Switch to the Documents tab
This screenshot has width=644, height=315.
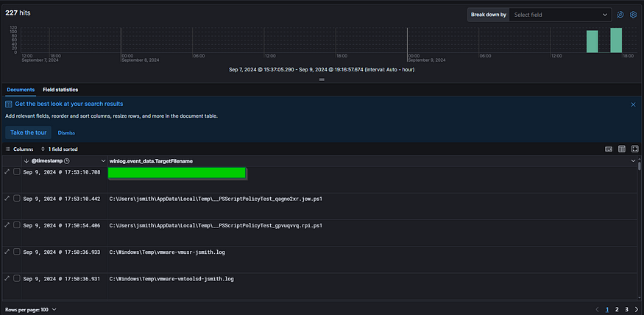point(21,90)
